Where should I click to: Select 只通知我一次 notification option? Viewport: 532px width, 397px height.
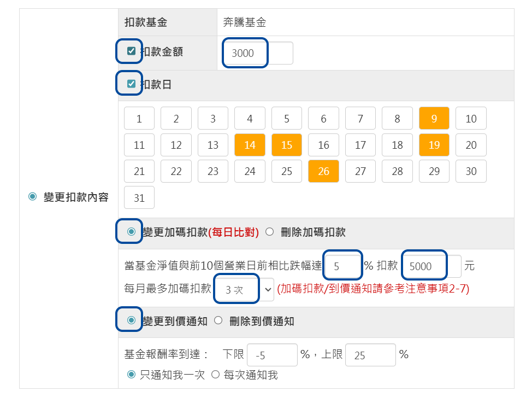131,375
